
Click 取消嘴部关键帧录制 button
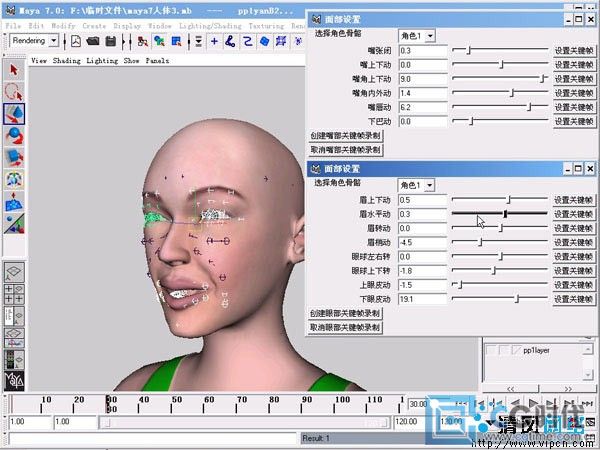[x=346, y=150]
